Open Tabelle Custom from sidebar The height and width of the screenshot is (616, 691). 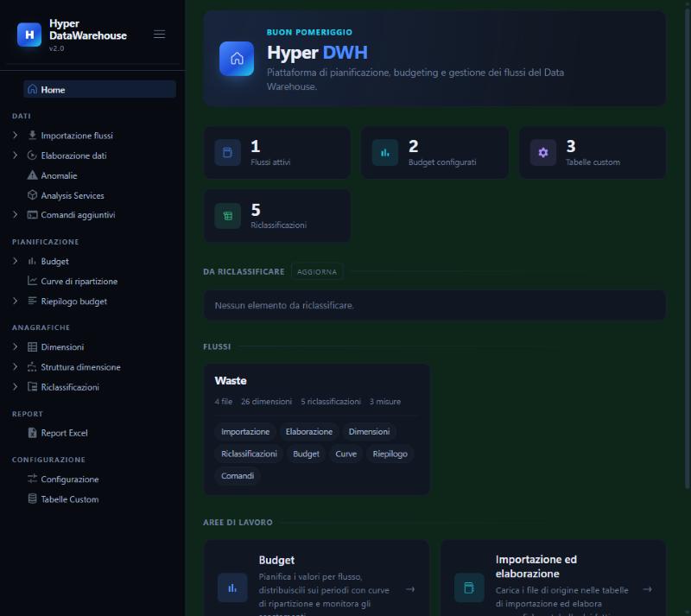click(x=70, y=499)
